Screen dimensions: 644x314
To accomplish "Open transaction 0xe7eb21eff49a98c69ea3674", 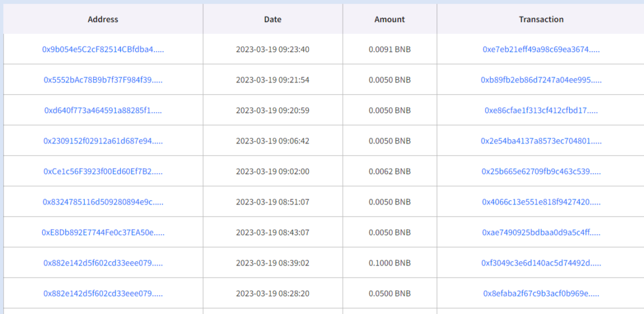I will 541,49.
